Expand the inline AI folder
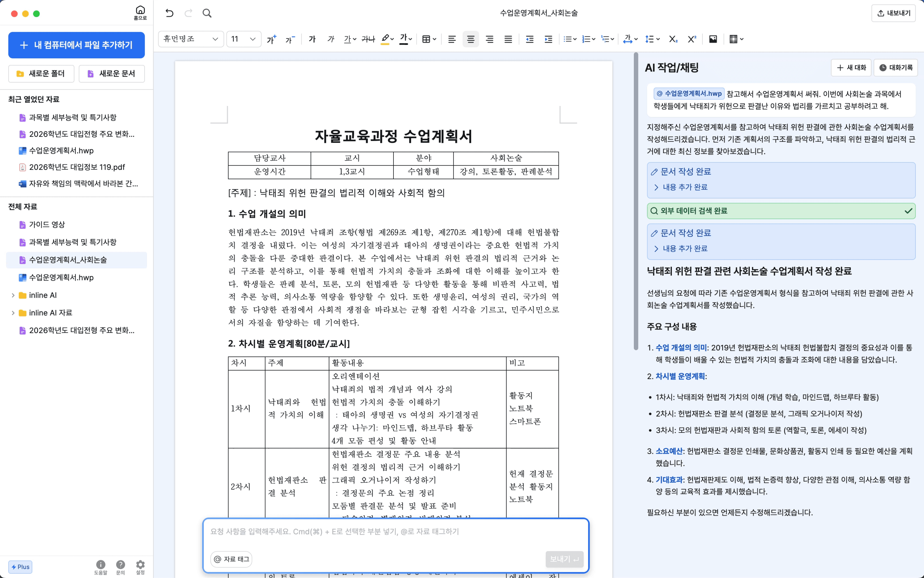This screenshot has width=924, height=578. pos(13,295)
